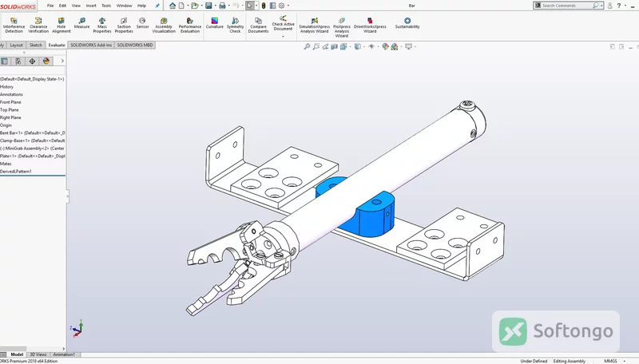Open the Tools menu
The height and width of the screenshot is (364, 639).
(x=106, y=6)
